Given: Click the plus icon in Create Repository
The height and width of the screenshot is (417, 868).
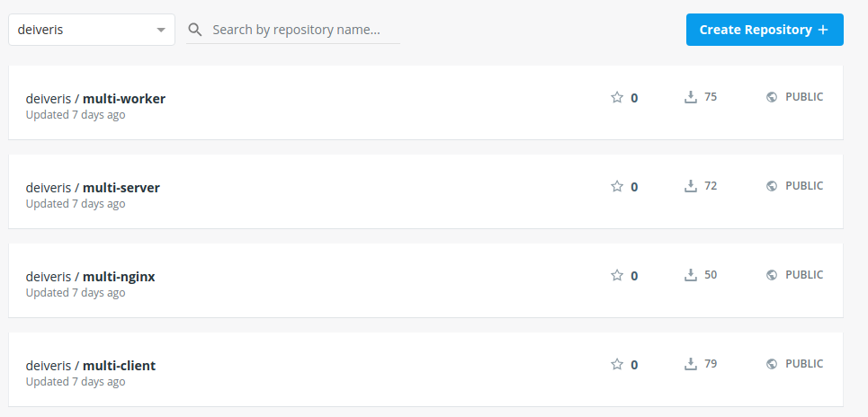Looking at the screenshot, I should click(823, 30).
